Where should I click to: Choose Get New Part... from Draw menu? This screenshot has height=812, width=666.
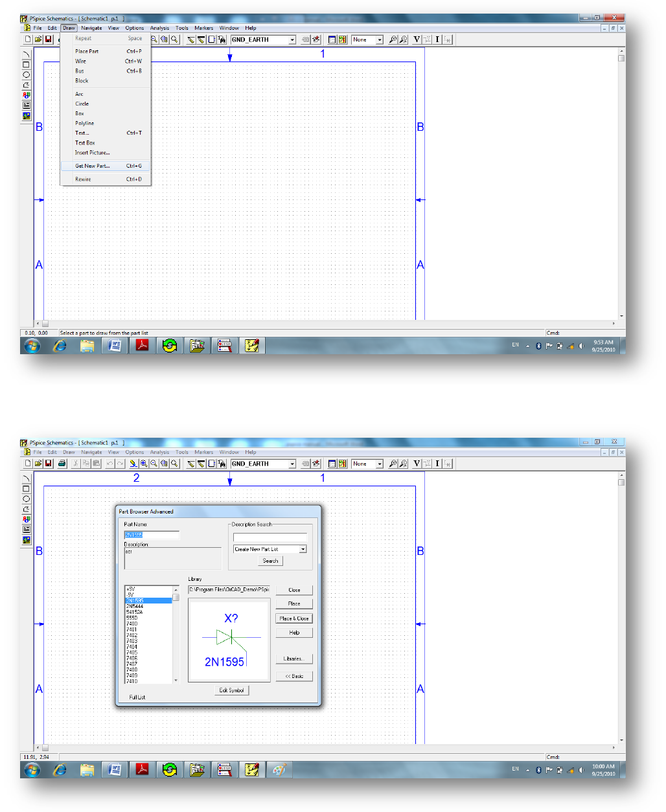tap(106, 166)
